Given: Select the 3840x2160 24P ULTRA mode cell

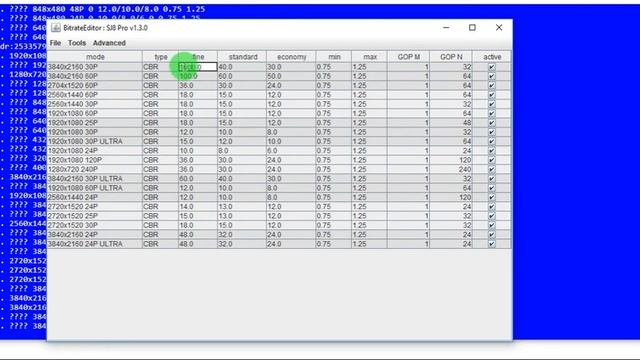Looking at the screenshot, I should tap(95, 244).
